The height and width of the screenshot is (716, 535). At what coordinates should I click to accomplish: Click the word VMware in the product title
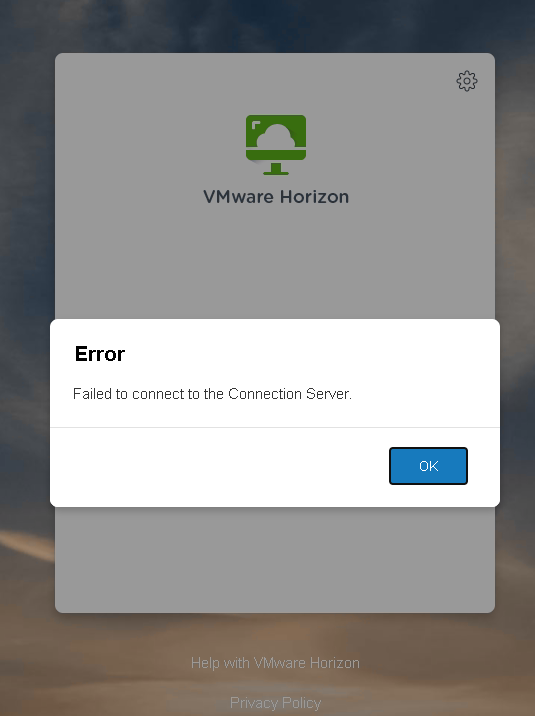click(x=238, y=197)
